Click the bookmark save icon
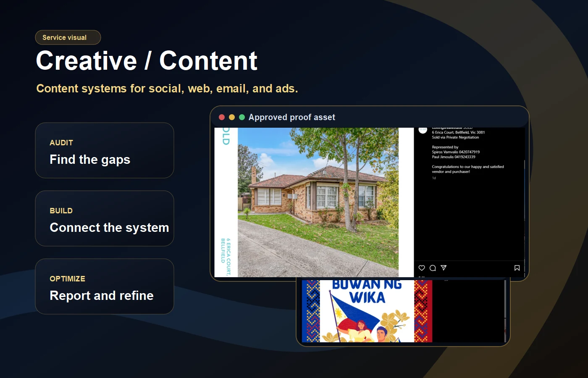This screenshot has width=588, height=378. pos(517,268)
